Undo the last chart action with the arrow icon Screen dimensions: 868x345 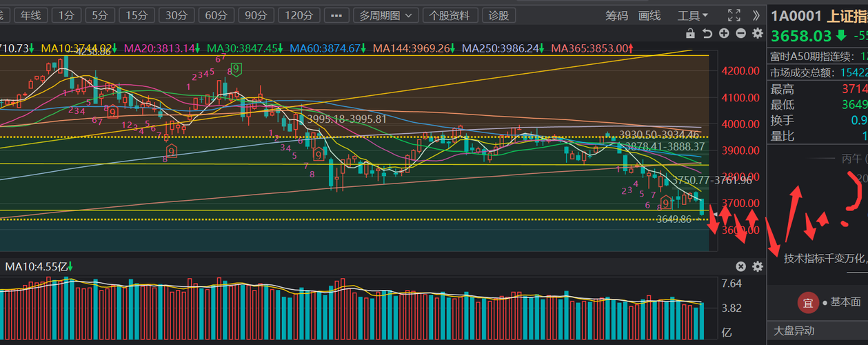point(707,33)
